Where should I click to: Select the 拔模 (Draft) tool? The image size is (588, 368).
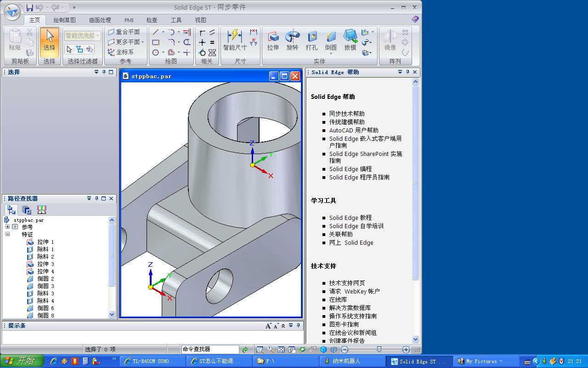(351, 40)
